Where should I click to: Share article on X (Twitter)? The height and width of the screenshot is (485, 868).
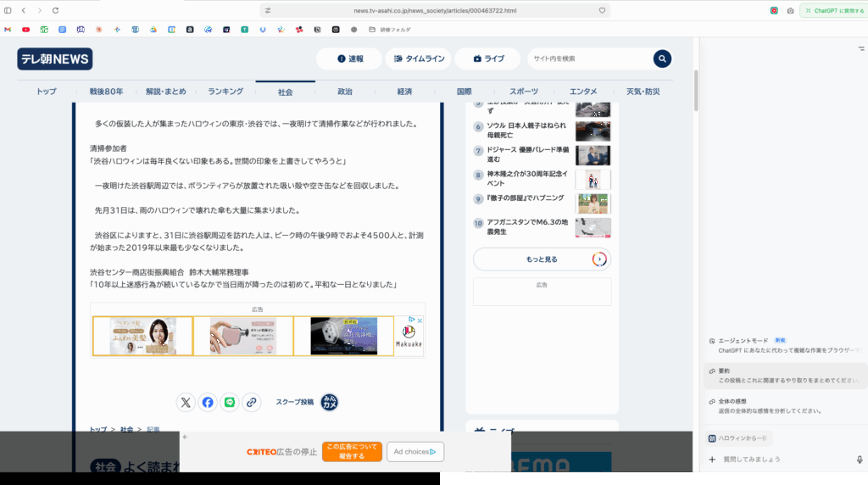186,403
